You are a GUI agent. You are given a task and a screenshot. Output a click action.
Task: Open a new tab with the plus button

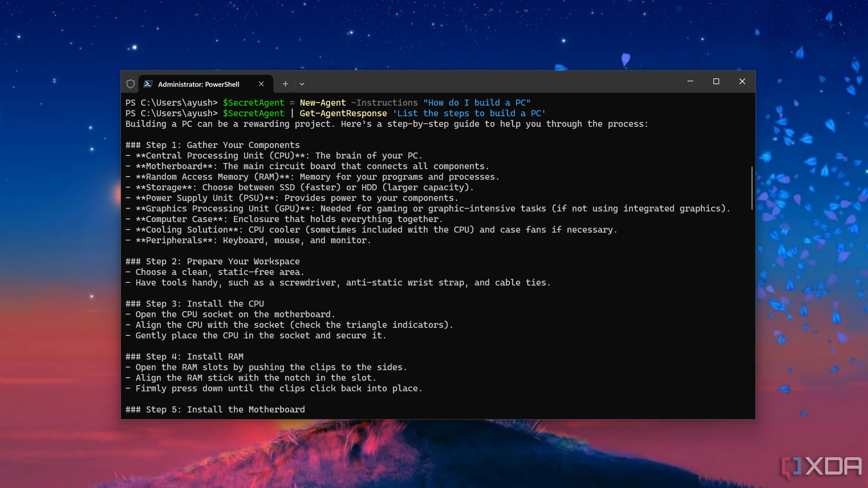tap(285, 84)
